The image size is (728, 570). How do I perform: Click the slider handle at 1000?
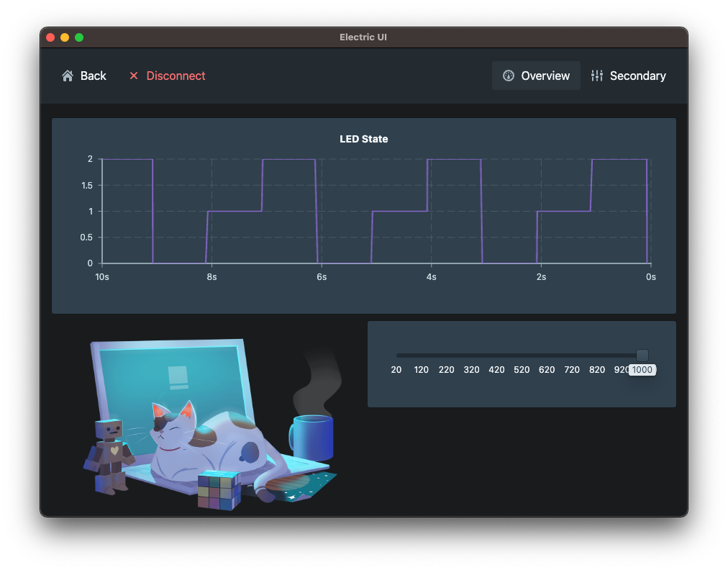pyautogui.click(x=642, y=356)
